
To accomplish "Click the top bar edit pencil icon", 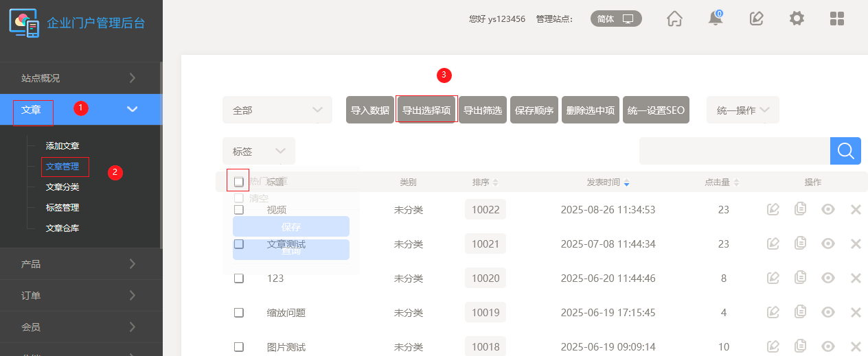I will pyautogui.click(x=756, y=19).
